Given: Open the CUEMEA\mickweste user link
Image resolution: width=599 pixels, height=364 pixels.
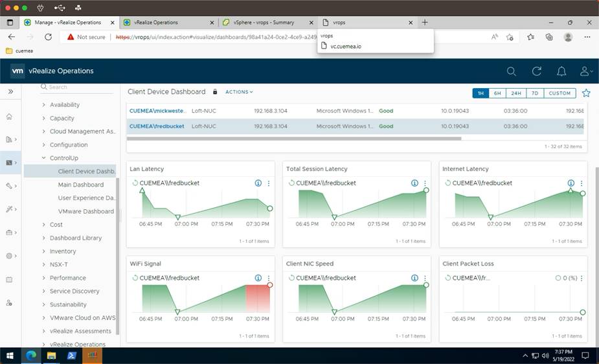Looking at the screenshot, I should click(x=158, y=111).
